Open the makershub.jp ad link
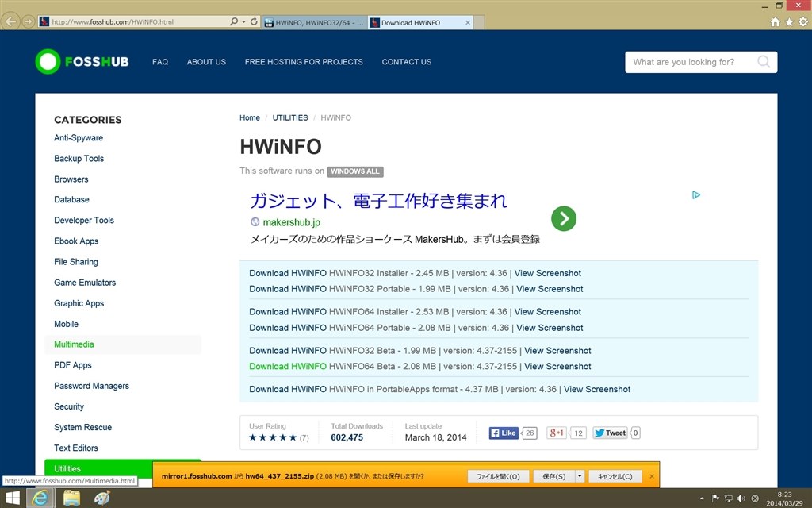Image resolution: width=812 pixels, height=508 pixels. (x=292, y=222)
